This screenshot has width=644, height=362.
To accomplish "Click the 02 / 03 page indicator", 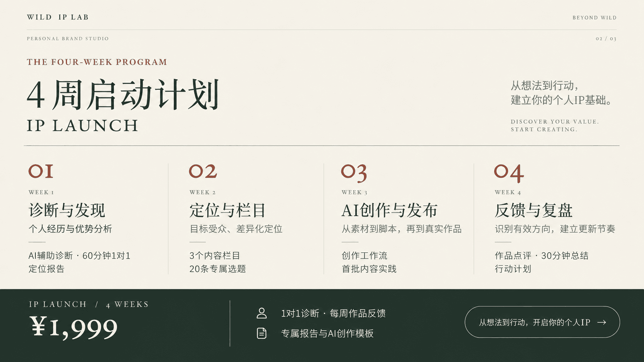I will 606,39.
